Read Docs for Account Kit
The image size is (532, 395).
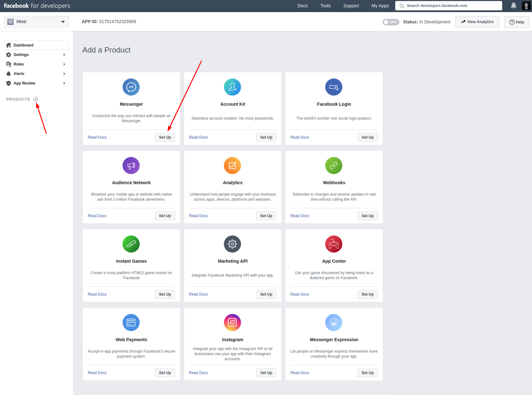[x=199, y=137]
